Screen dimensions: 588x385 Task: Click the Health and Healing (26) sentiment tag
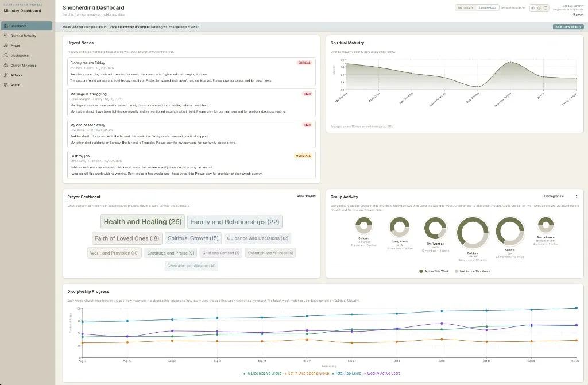(142, 222)
